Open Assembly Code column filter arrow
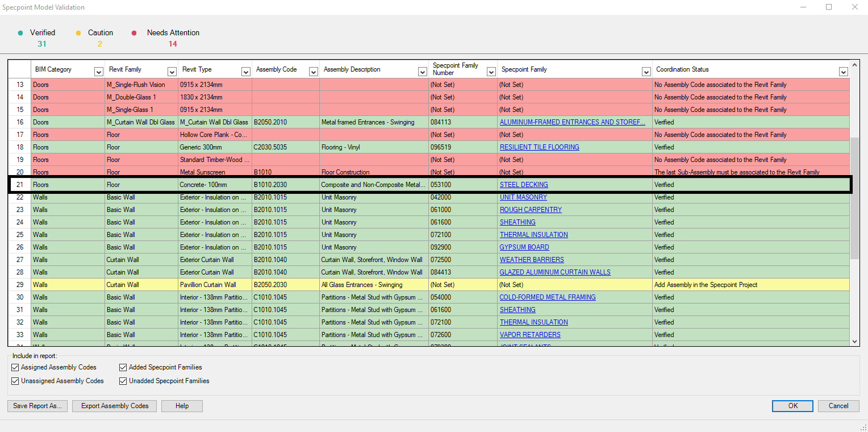Viewport: 868px width, 432px height. (x=314, y=72)
